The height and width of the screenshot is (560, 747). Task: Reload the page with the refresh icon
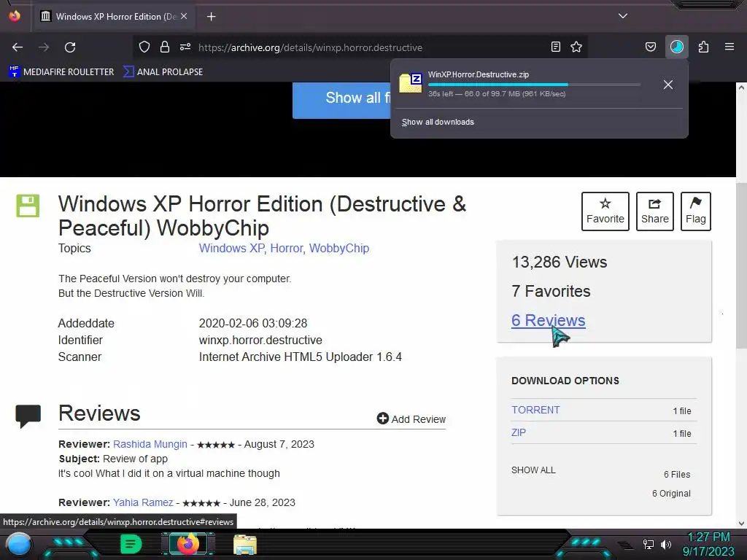point(70,47)
